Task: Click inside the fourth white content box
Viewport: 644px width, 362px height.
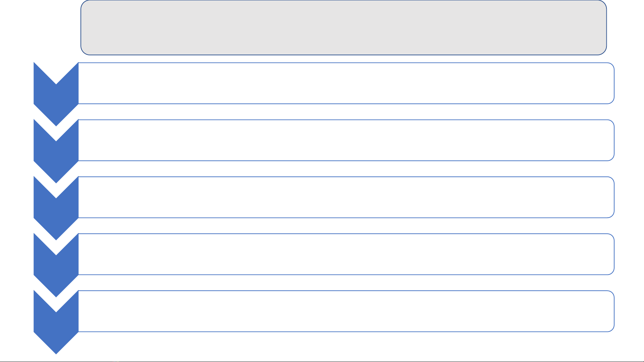Action: pos(346,254)
